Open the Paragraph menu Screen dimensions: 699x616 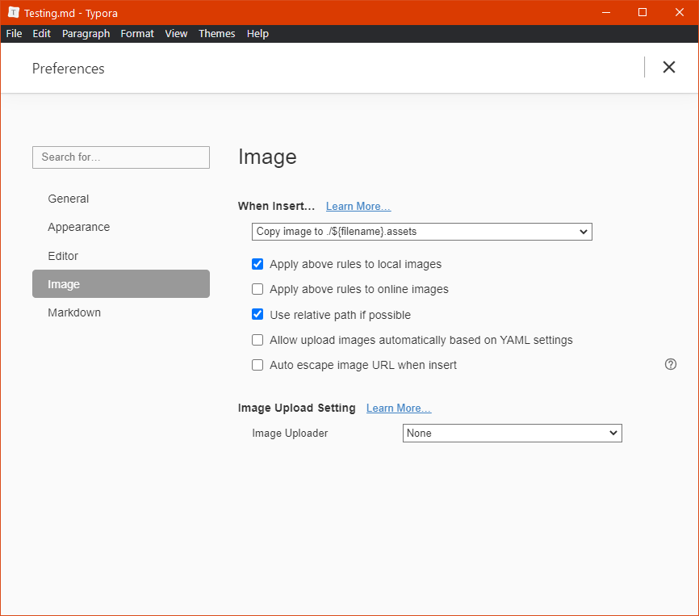pos(86,33)
